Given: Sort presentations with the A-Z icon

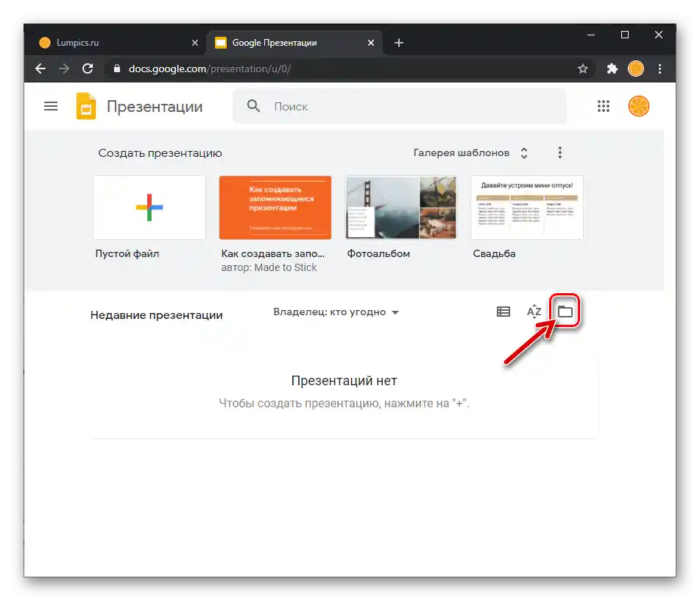Looking at the screenshot, I should coord(534,311).
